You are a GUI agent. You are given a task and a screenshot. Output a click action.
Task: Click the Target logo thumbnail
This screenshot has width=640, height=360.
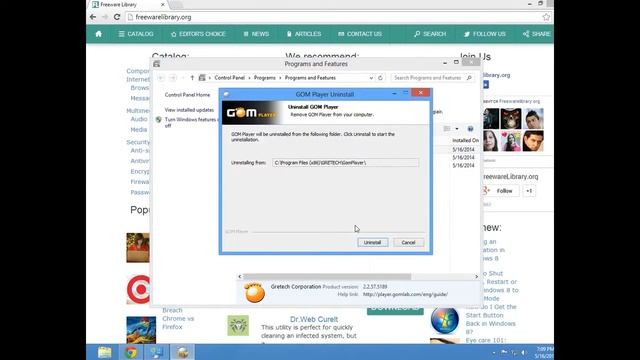[x=138, y=290]
